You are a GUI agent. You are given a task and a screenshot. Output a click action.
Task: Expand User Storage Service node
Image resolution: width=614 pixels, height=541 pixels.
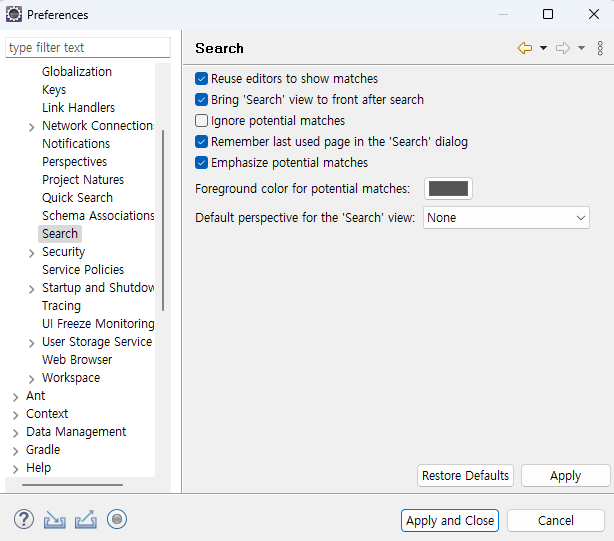click(31, 343)
